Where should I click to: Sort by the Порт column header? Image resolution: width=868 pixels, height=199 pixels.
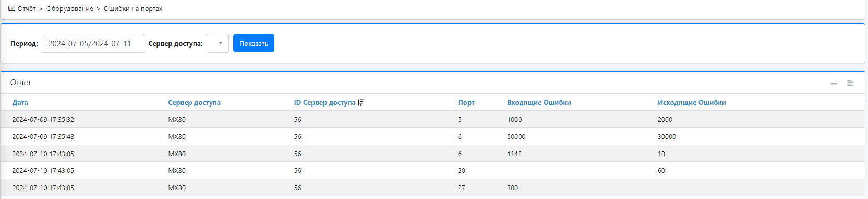point(466,102)
